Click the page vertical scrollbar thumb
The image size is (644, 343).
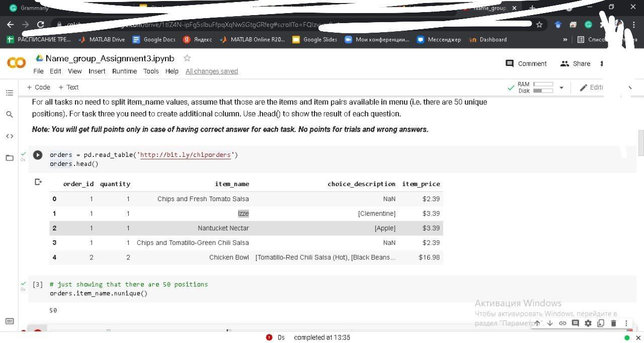641,143
